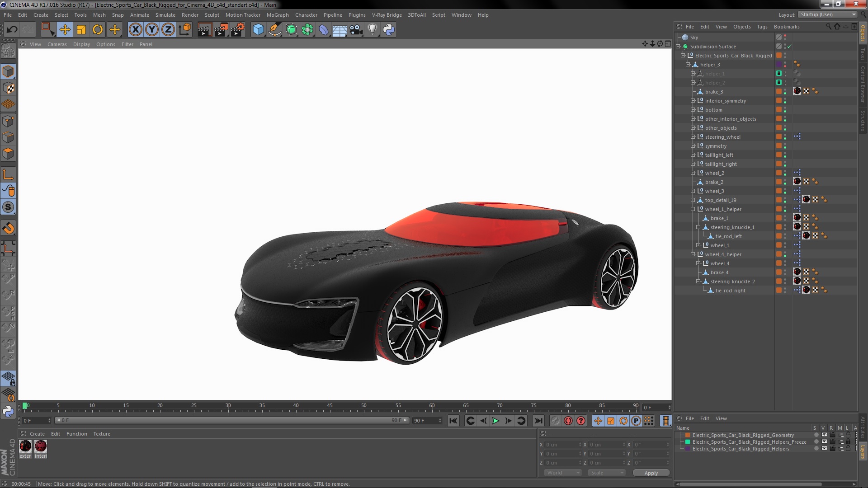Image resolution: width=868 pixels, height=488 pixels.
Task: Click the Apply coordinates button
Action: (x=651, y=473)
